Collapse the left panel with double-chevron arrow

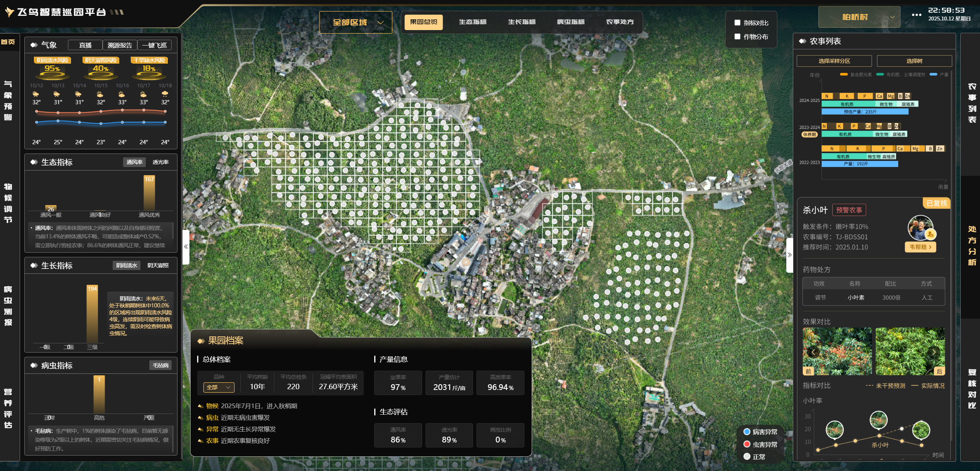[x=186, y=247]
